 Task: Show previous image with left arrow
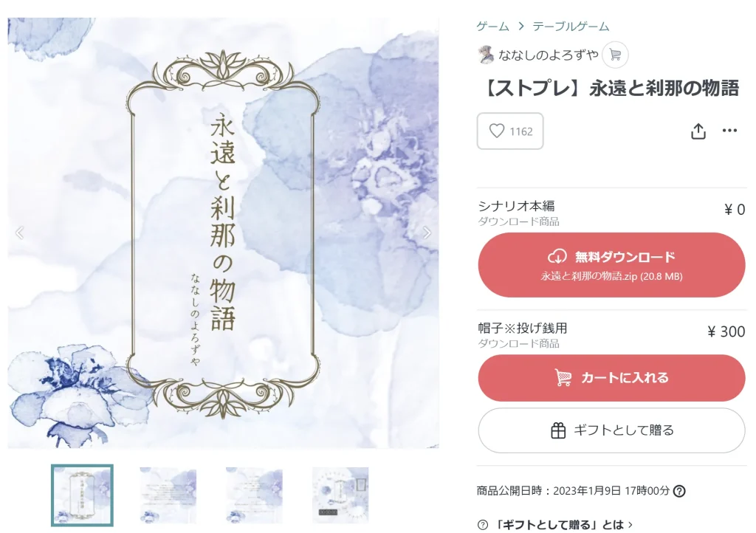click(x=19, y=233)
